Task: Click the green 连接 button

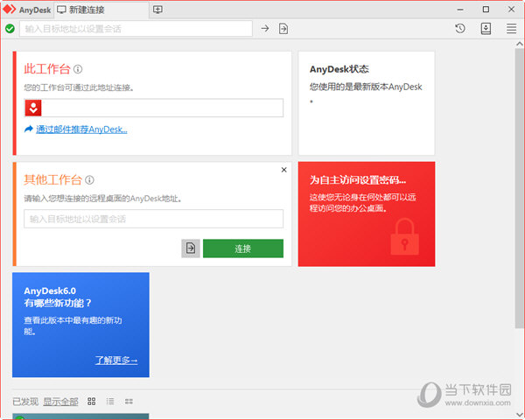Action: click(x=243, y=248)
